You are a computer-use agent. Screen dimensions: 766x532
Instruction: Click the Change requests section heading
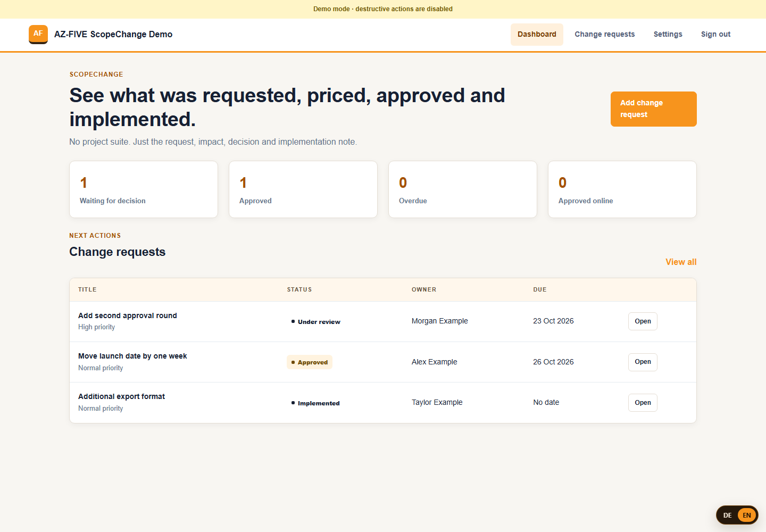pyautogui.click(x=118, y=252)
